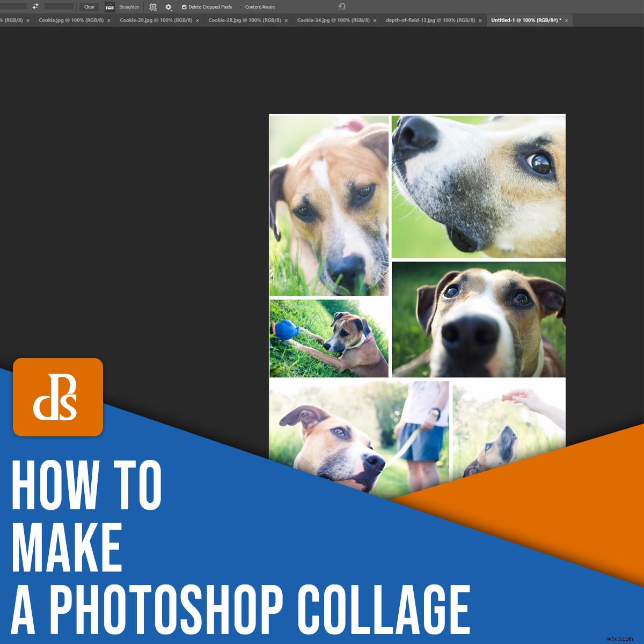The height and width of the screenshot is (644, 644).
Task: Open the crop overlay options grid icon
Action: 153,6
